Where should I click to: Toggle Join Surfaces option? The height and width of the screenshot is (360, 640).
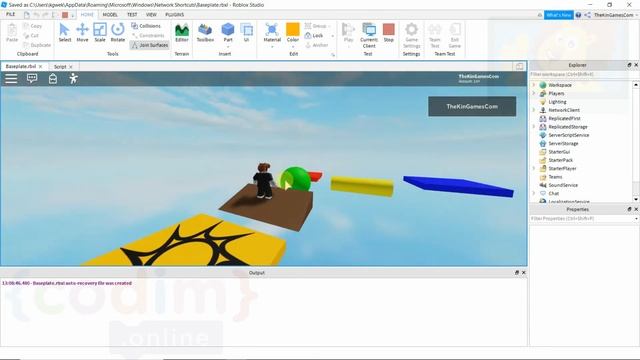point(149,45)
